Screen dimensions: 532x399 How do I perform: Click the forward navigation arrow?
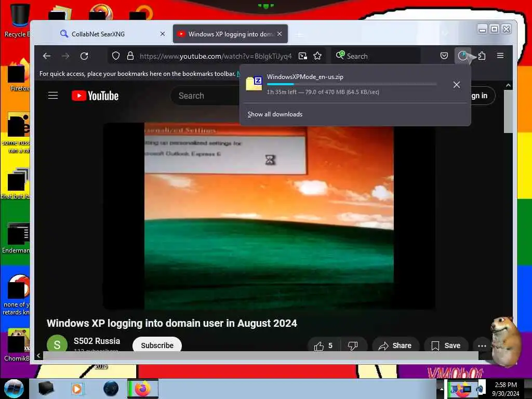coord(65,56)
